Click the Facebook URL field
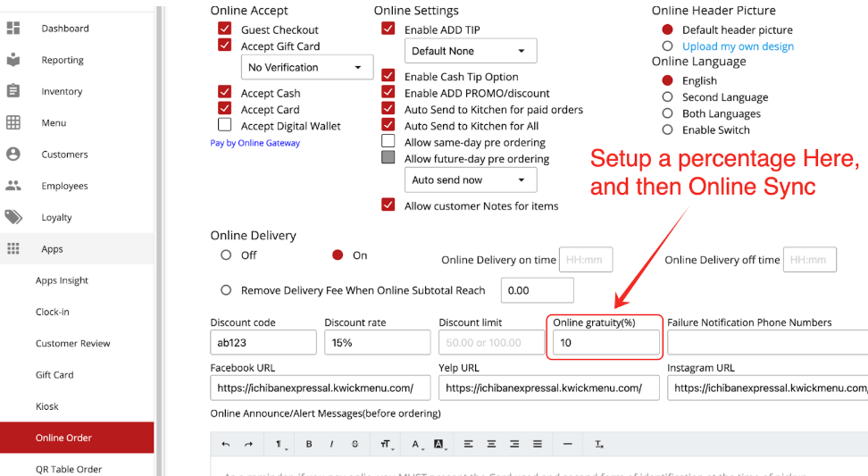Viewport: 868px width, 476px height. [321, 388]
